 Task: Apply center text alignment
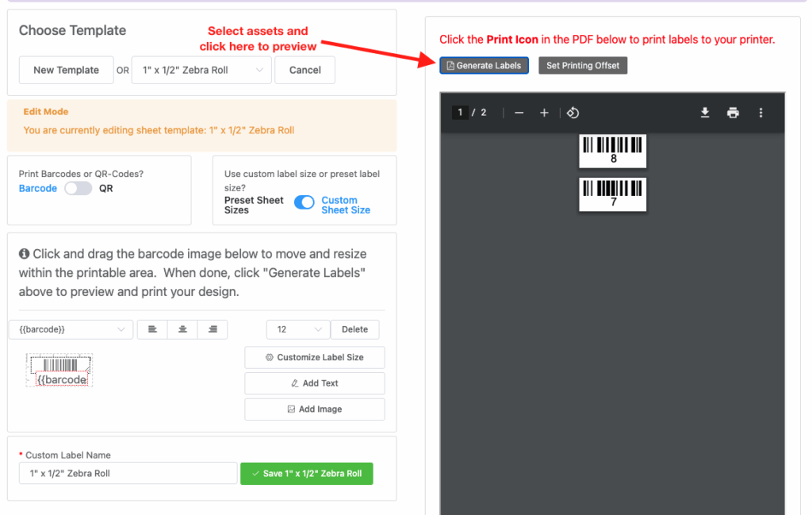(x=182, y=329)
